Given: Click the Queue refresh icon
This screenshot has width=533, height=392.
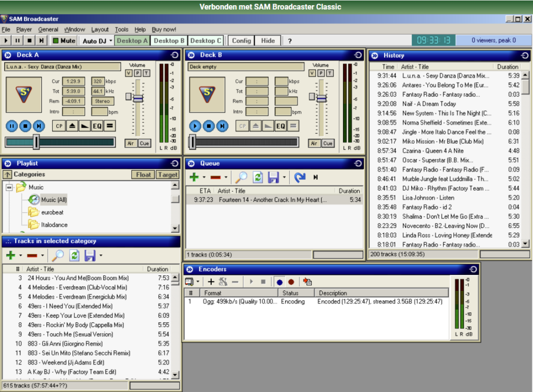Looking at the screenshot, I should pos(258,177).
